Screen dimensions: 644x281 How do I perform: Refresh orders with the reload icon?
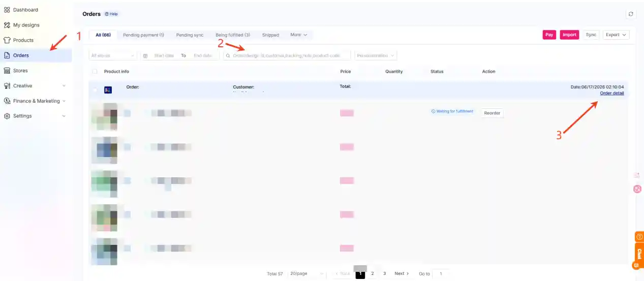tap(631, 14)
